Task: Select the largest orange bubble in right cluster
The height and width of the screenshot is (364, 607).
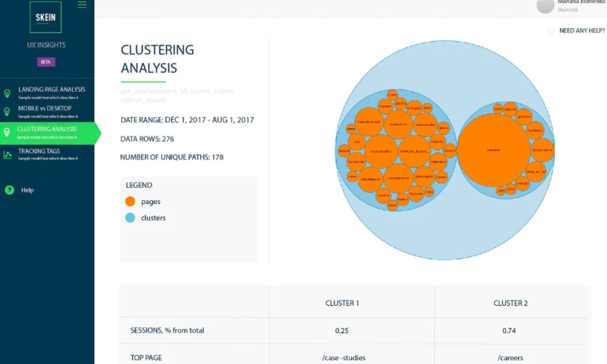Action: pyautogui.click(x=493, y=149)
